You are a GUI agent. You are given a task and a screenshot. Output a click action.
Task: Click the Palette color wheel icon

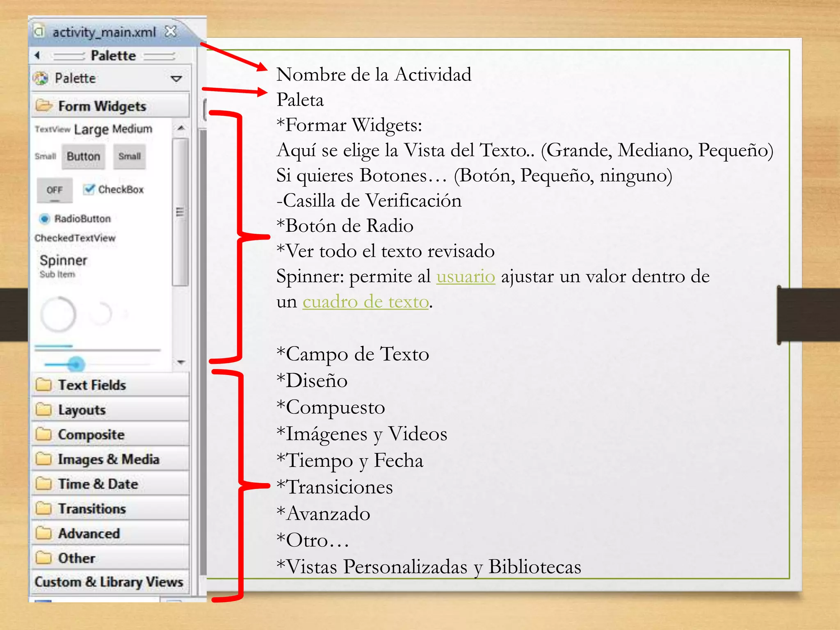tap(41, 78)
